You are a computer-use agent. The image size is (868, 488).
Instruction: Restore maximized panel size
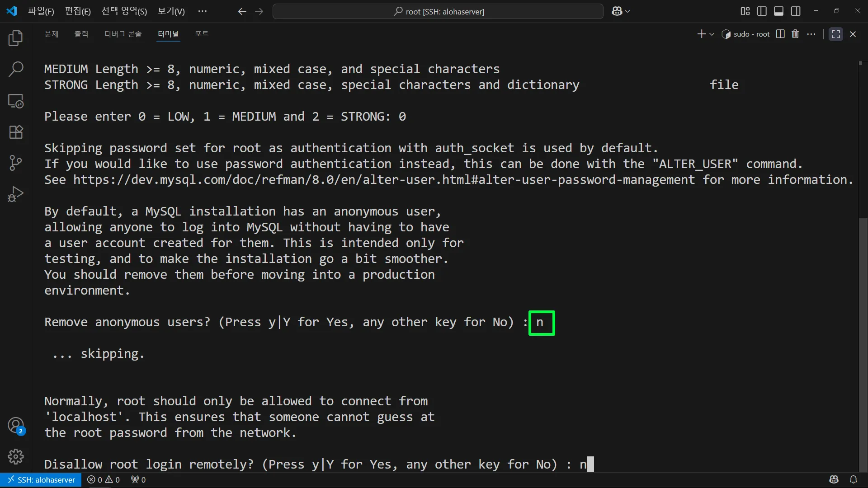click(835, 34)
